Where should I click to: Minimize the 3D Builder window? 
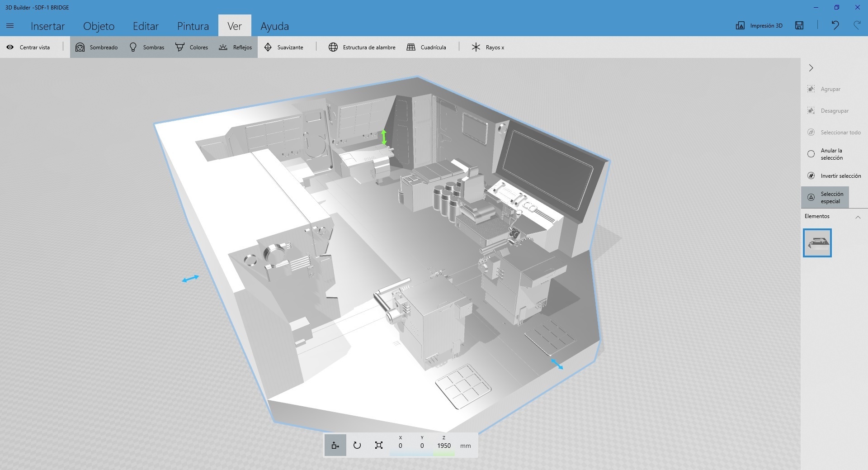(x=816, y=7)
